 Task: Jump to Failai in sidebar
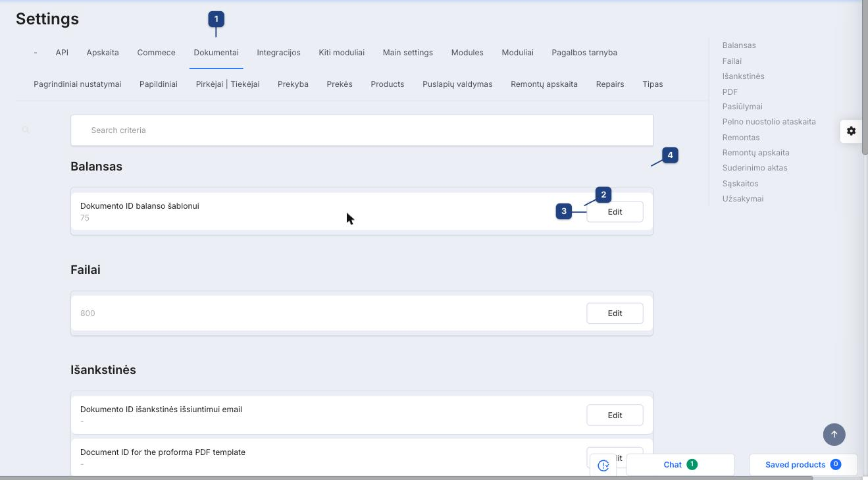732,61
